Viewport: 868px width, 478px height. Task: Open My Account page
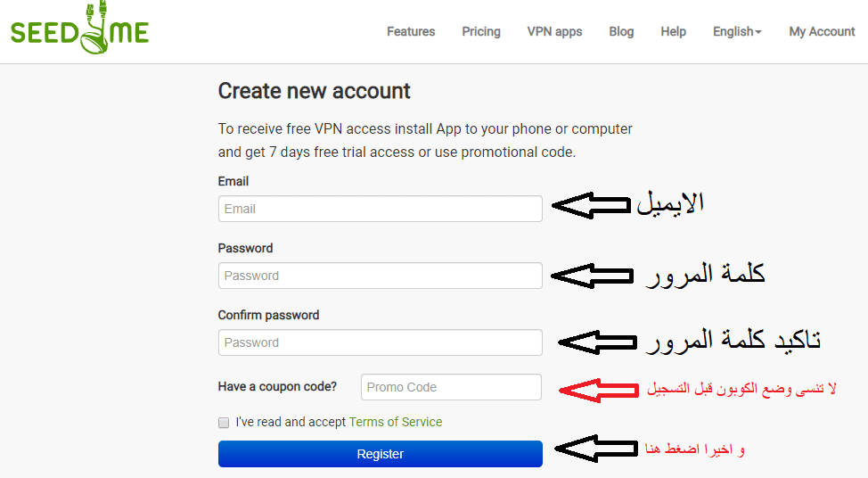click(822, 31)
